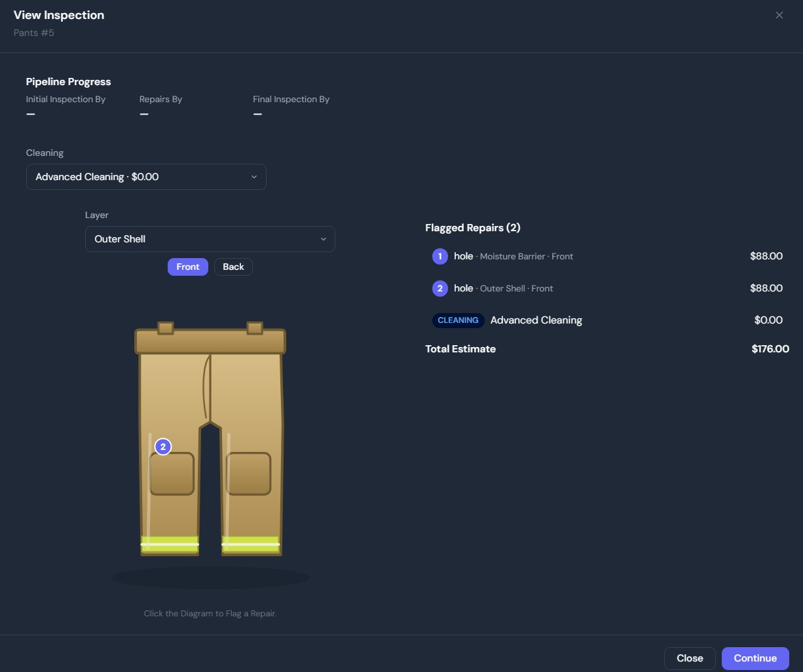Open the Layer dropdown showing Outer Shell

point(210,239)
